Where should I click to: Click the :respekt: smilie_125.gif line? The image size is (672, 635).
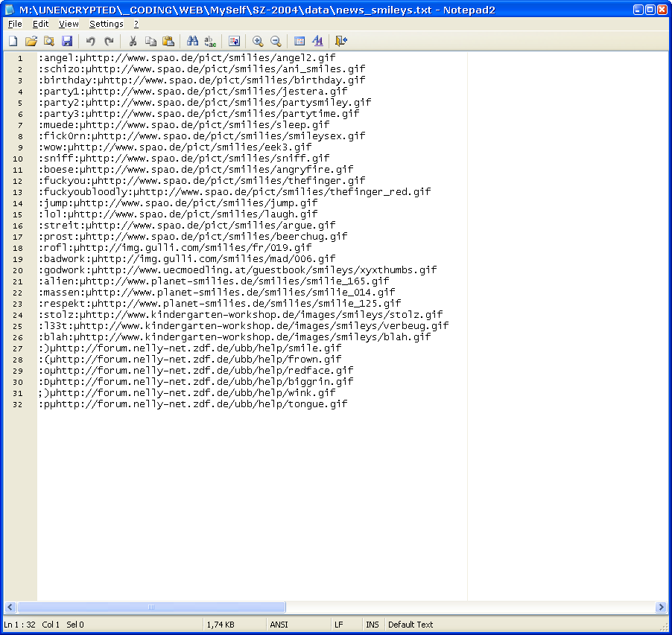[220, 303]
